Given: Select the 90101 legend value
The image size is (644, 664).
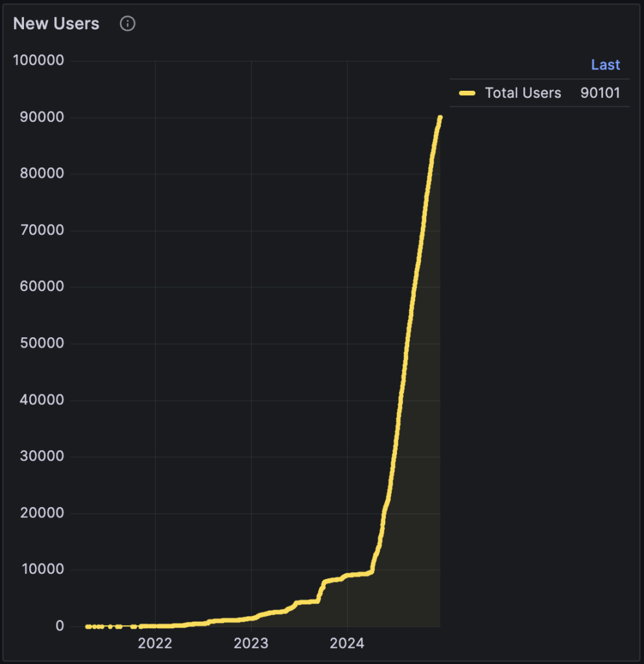Looking at the screenshot, I should (x=600, y=93).
